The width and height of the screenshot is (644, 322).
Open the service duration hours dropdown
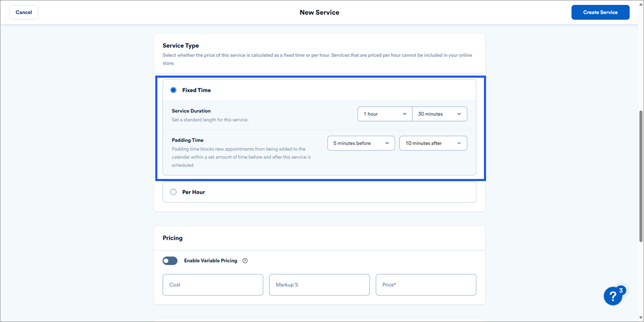384,114
